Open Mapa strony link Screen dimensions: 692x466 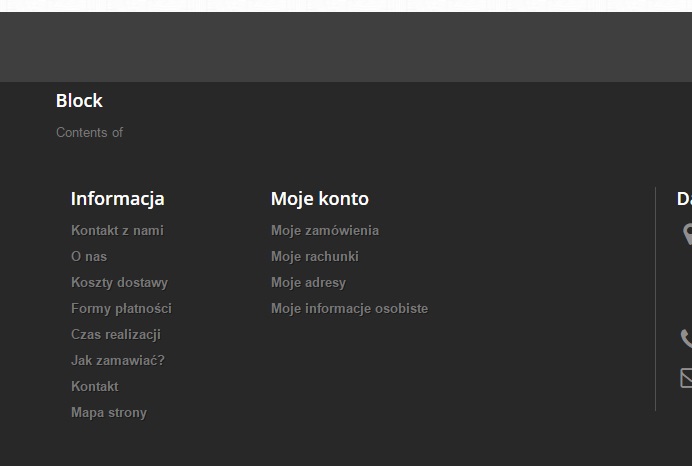point(109,412)
